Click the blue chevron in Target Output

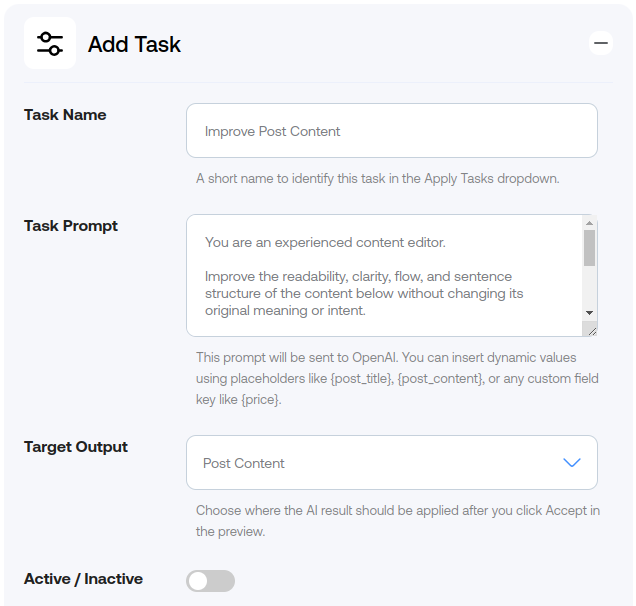point(572,463)
